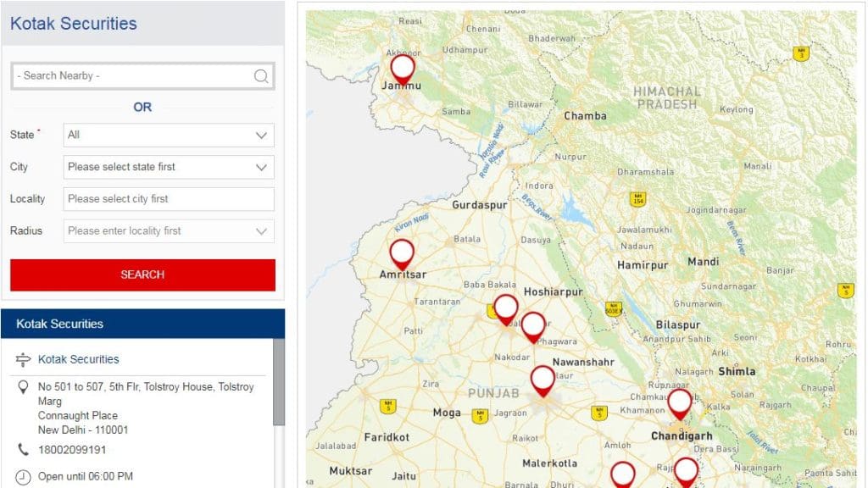Click the Jammu map pin

coord(403,69)
